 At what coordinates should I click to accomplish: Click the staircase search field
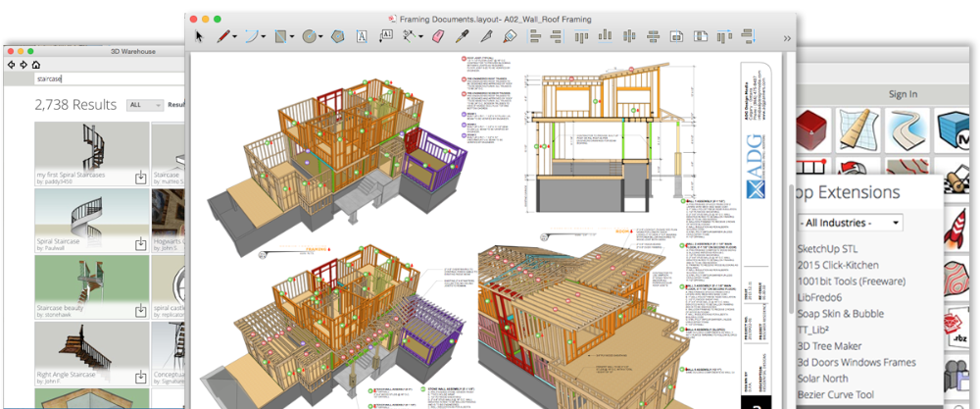pos(98,77)
